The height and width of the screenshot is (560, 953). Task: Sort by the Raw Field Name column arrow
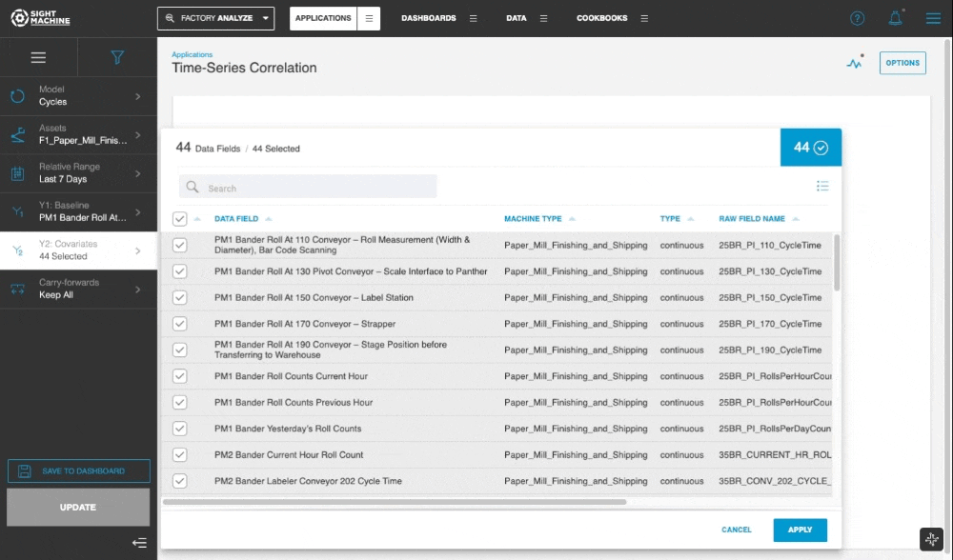796,219
